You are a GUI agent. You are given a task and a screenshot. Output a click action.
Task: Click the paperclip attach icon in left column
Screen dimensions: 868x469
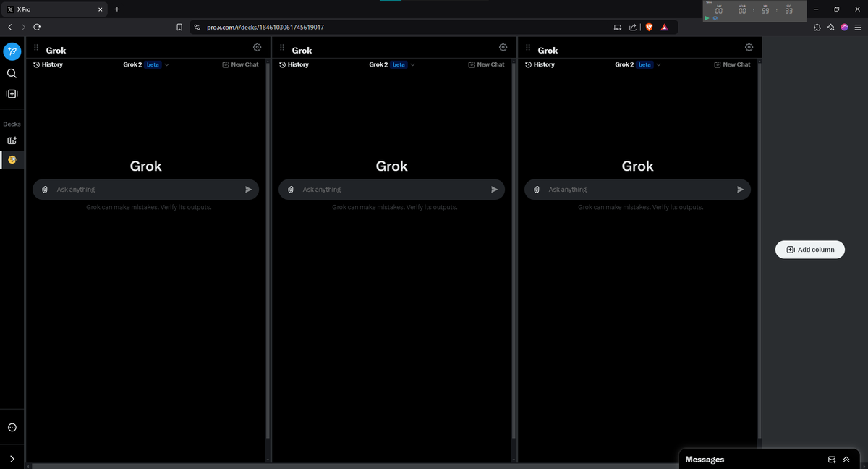[x=45, y=190]
